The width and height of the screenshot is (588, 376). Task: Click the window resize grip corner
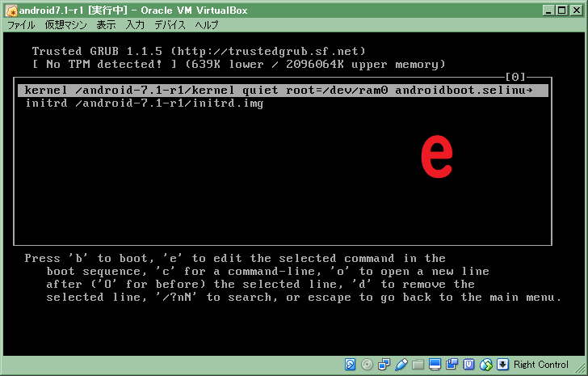(580, 370)
